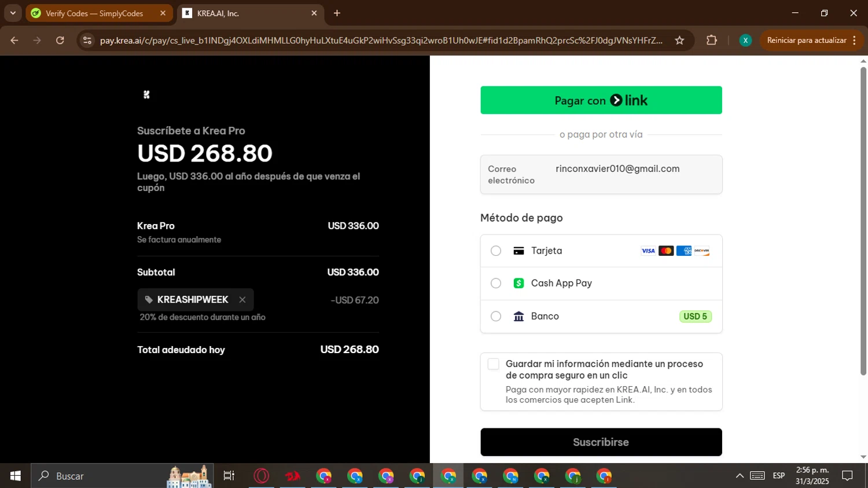Screen dimensions: 868x488
Task: Click the Pagar con link button
Action: (601, 100)
